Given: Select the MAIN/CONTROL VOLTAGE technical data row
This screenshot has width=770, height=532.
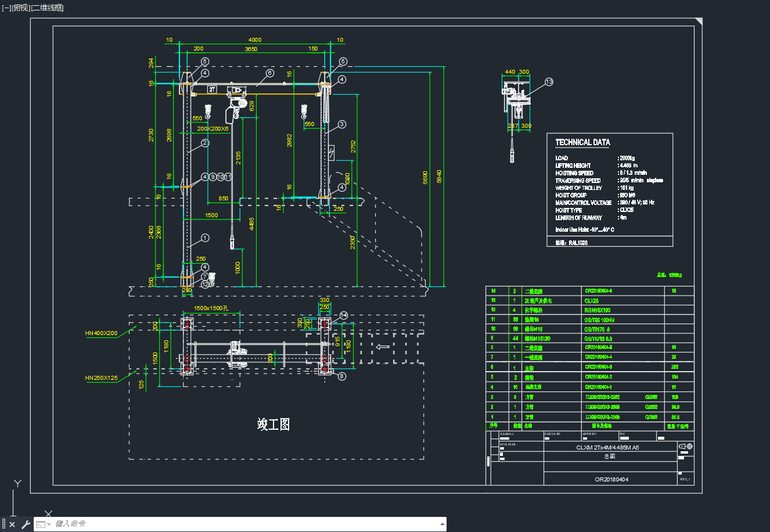Looking at the screenshot, I should click(x=605, y=203).
